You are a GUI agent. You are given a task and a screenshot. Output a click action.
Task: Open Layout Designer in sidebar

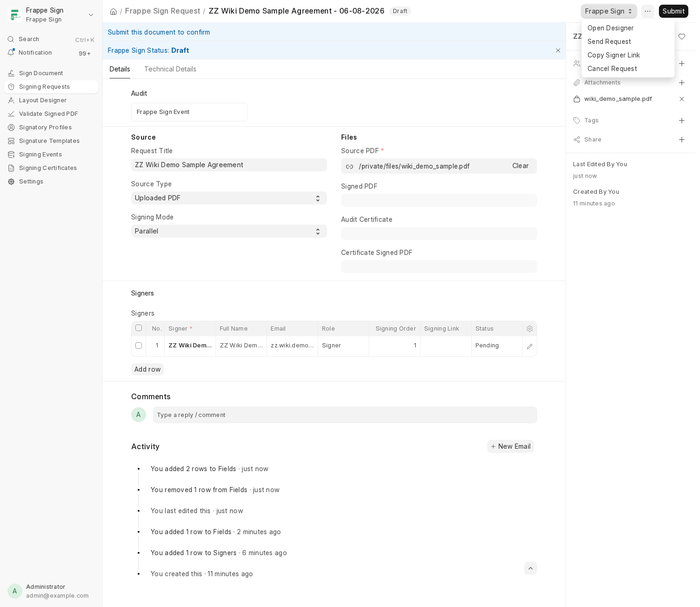(51, 100)
